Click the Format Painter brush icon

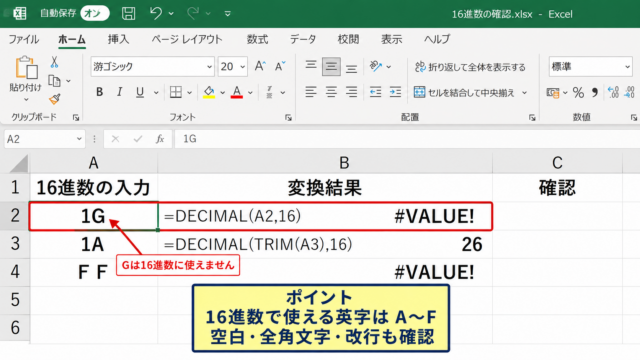(x=54, y=99)
